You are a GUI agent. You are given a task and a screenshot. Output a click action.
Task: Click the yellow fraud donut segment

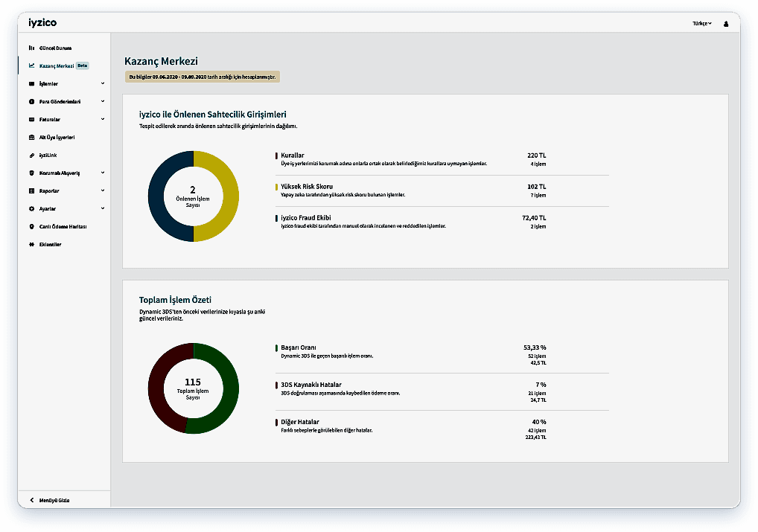[x=231, y=196]
